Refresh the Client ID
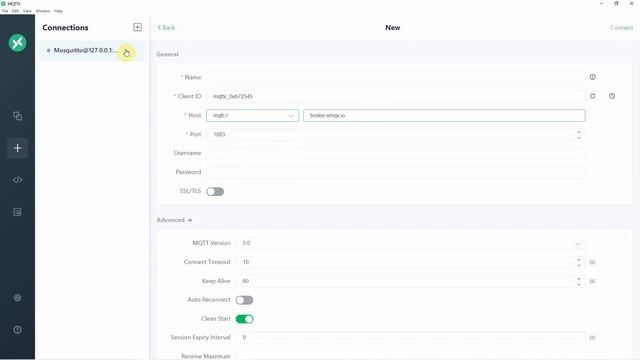 [x=593, y=96]
